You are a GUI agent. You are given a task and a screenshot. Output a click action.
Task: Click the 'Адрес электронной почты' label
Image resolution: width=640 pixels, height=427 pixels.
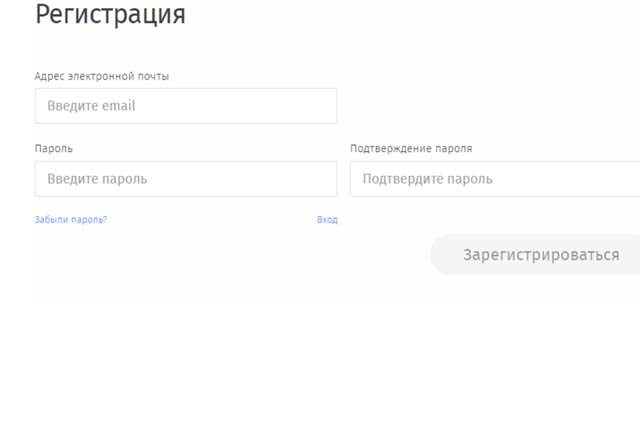102,76
